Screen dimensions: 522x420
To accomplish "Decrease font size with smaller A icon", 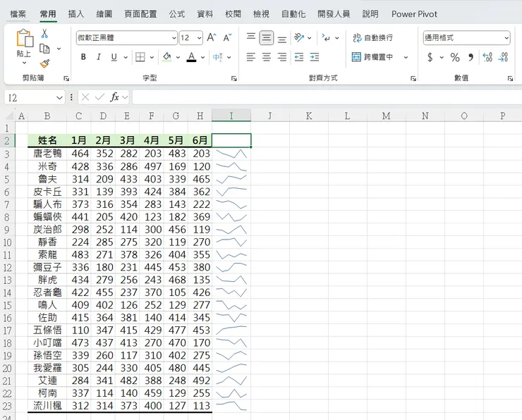I will click(x=227, y=37).
